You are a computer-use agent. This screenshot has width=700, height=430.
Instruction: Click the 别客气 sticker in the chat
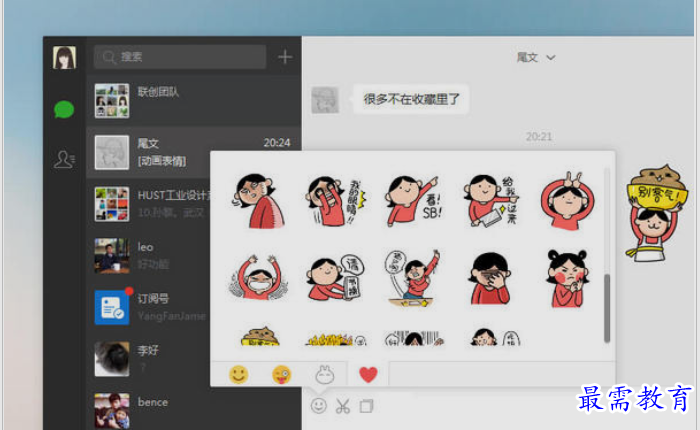(x=656, y=213)
